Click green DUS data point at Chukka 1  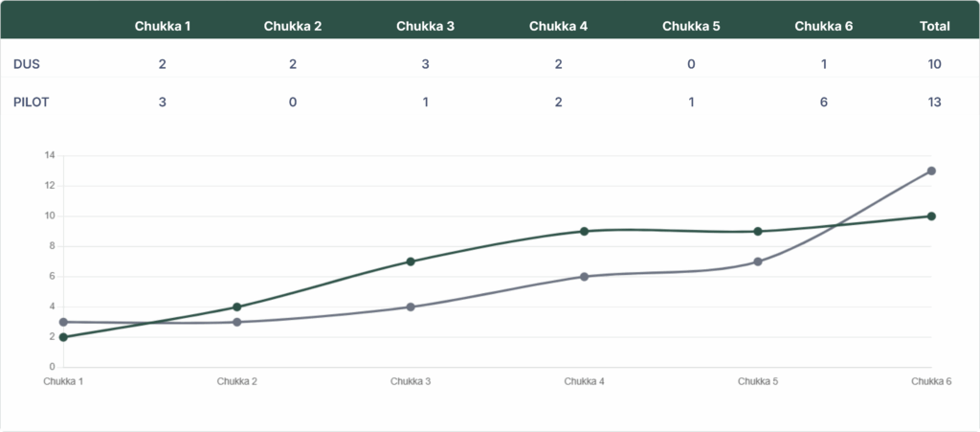(63, 337)
